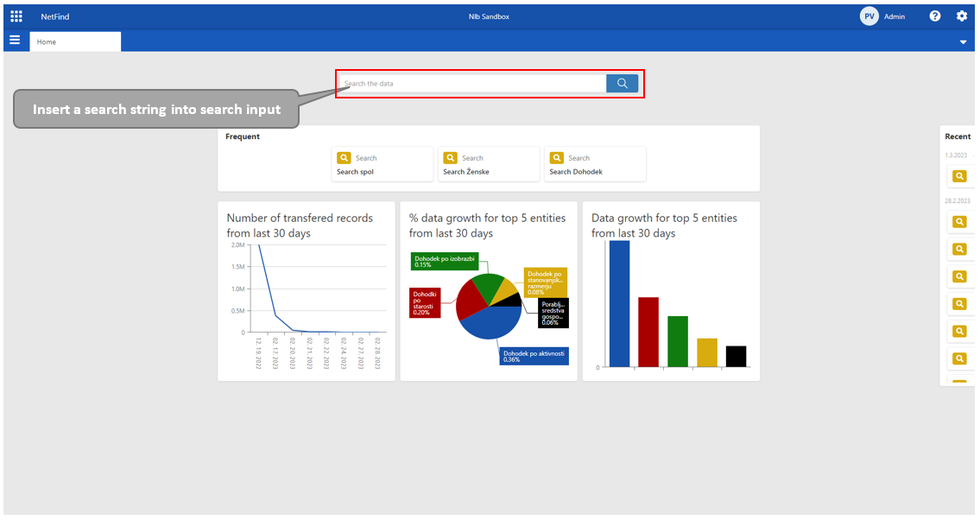Click the Dohodki po starosti red label
The height and width of the screenshot is (520, 980).
click(x=425, y=302)
